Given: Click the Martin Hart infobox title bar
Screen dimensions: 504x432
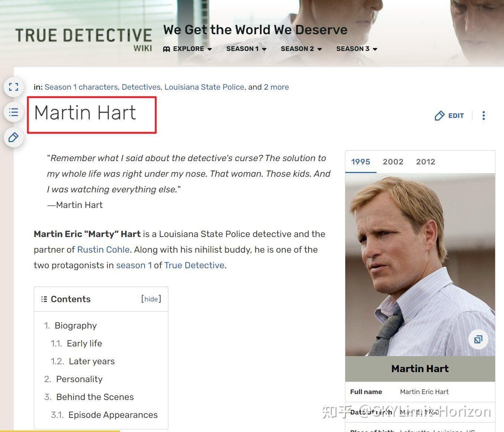Looking at the screenshot, I should tap(420, 369).
